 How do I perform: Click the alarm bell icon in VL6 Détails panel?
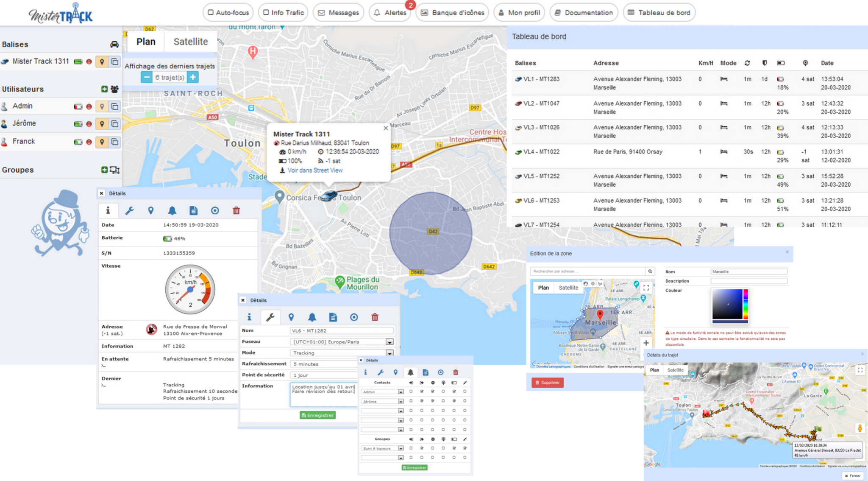point(312,315)
